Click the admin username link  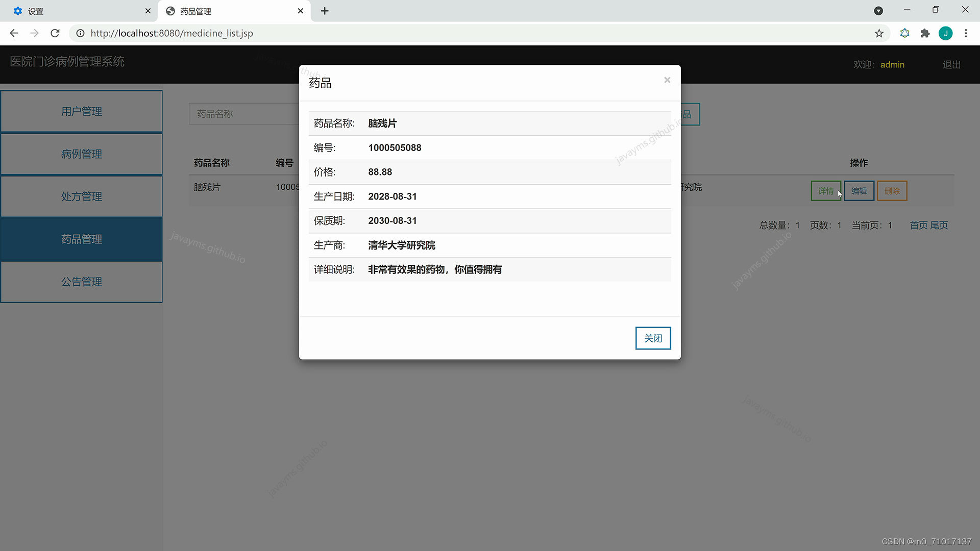click(892, 65)
